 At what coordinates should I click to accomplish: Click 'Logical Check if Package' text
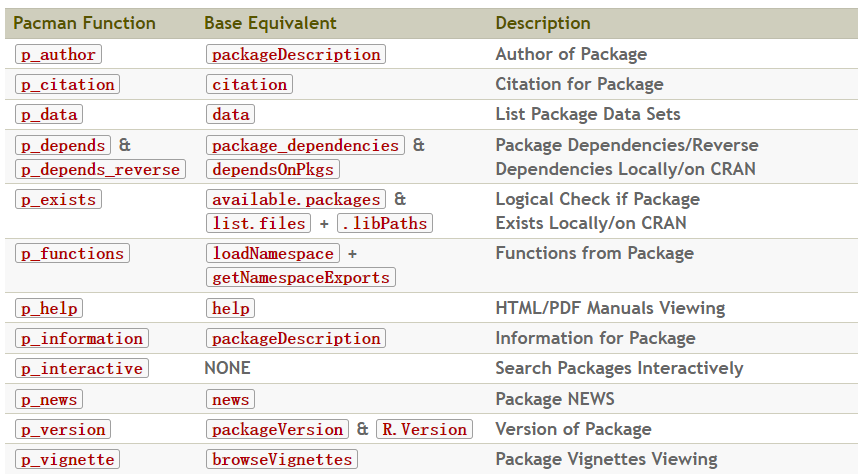tap(598, 199)
